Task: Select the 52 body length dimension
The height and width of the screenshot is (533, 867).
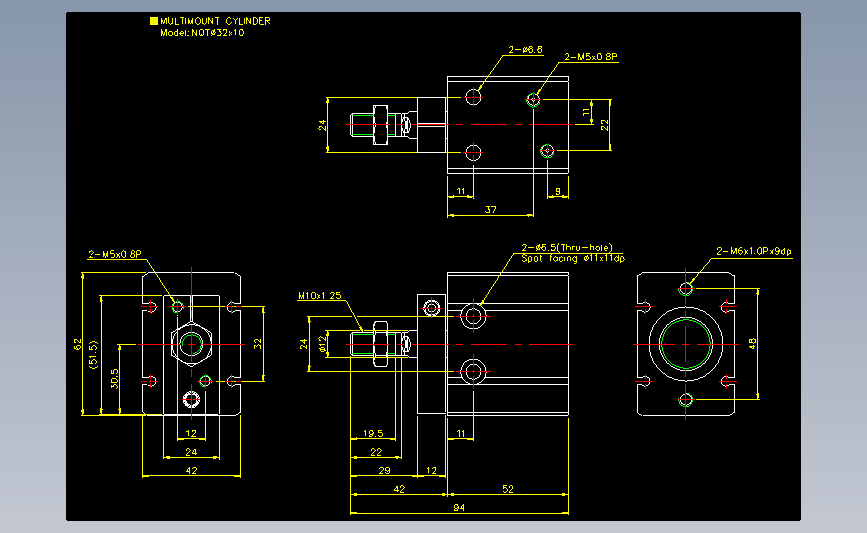Action: coord(508,489)
